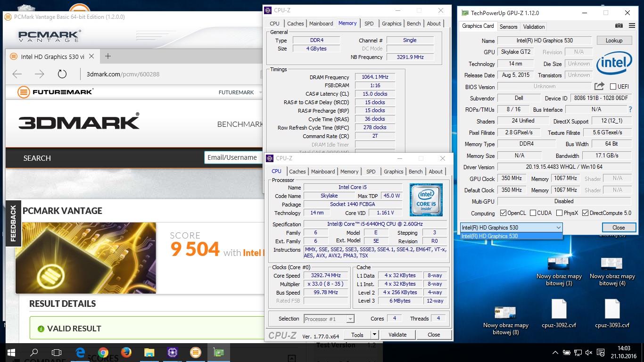Reload the 3dmark.com page

click(x=62, y=74)
